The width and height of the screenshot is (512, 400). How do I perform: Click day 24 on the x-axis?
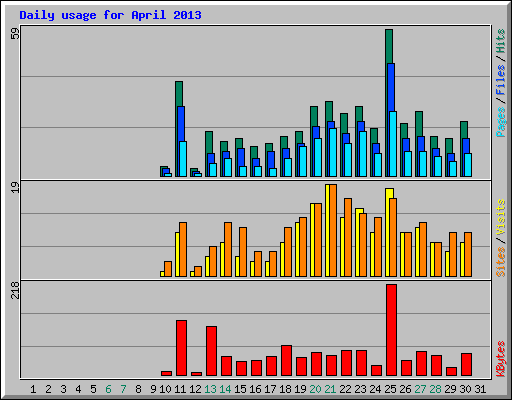[375, 389]
